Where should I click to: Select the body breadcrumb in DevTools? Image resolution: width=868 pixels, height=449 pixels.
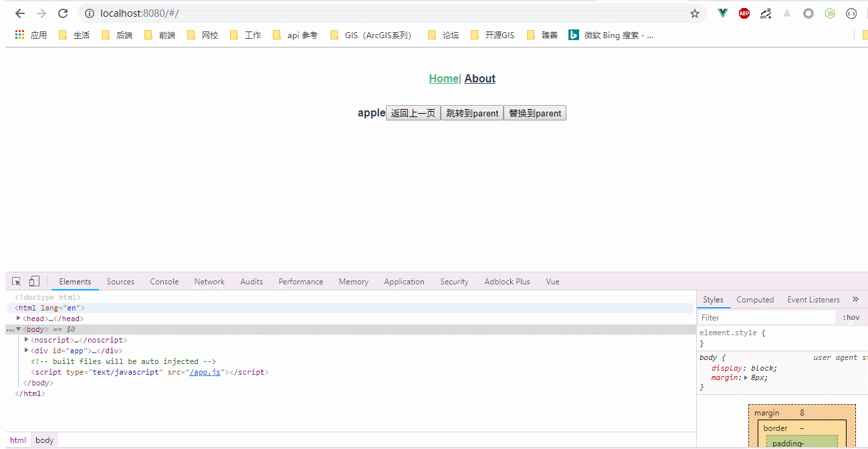45,440
